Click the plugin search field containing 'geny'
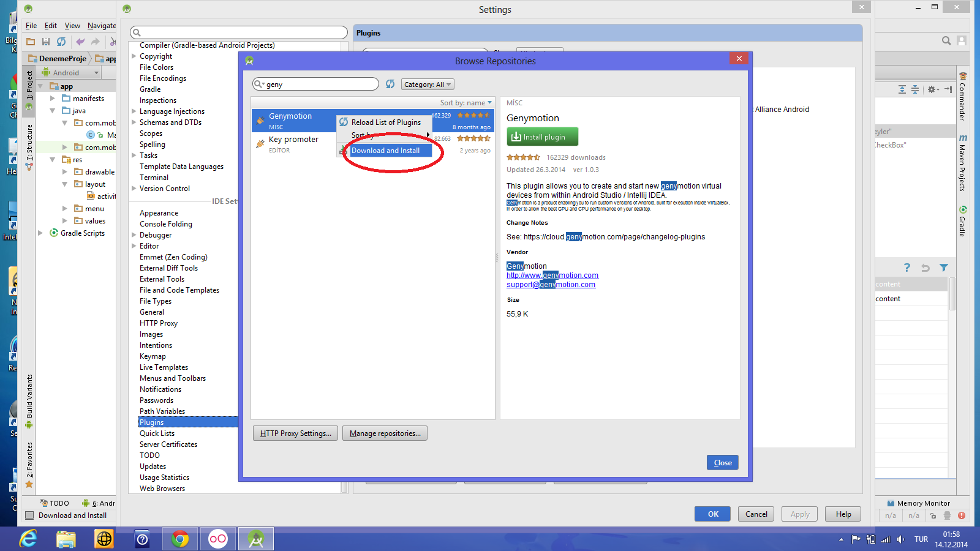 click(x=315, y=84)
